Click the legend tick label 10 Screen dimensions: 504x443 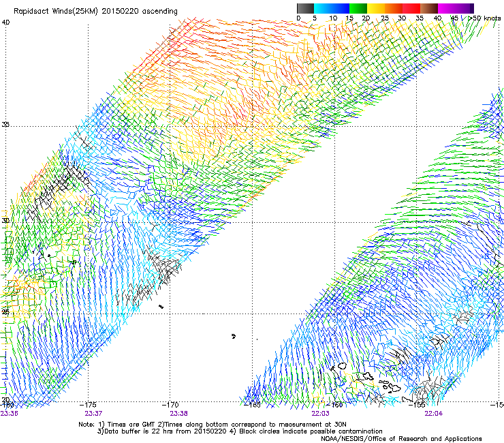[x=333, y=18]
